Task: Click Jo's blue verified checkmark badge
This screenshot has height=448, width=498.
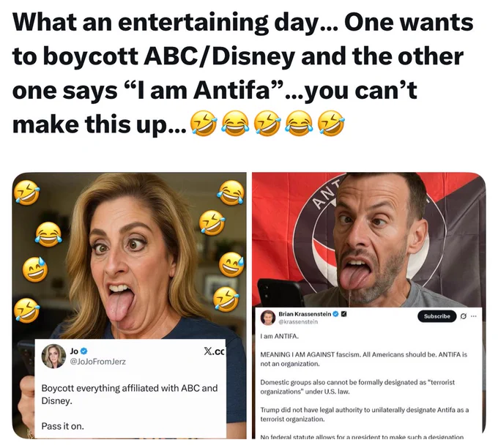Action: pyautogui.click(x=84, y=351)
